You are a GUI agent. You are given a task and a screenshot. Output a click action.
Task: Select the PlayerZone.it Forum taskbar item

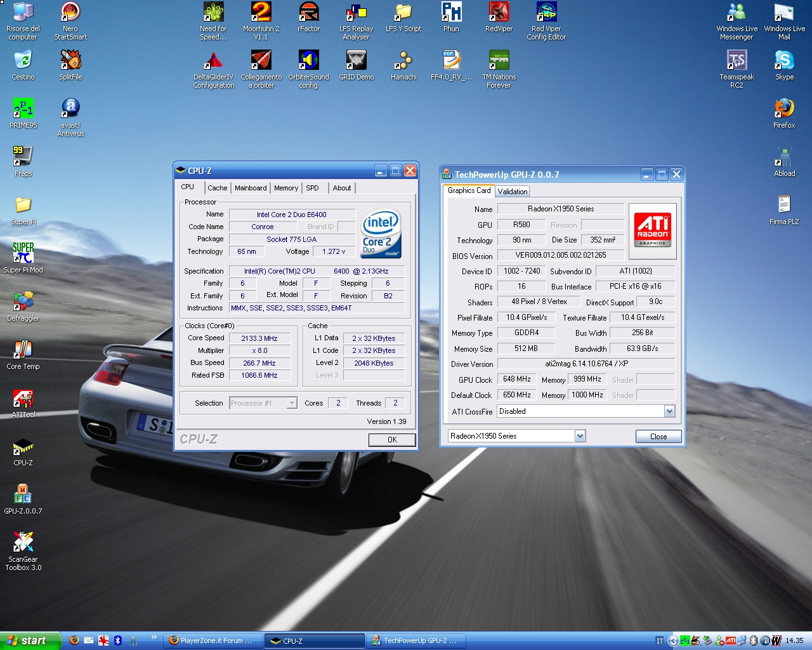pyautogui.click(x=213, y=640)
